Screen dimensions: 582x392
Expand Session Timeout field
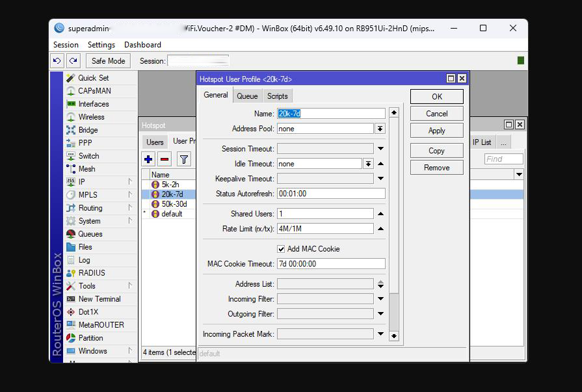[381, 148]
